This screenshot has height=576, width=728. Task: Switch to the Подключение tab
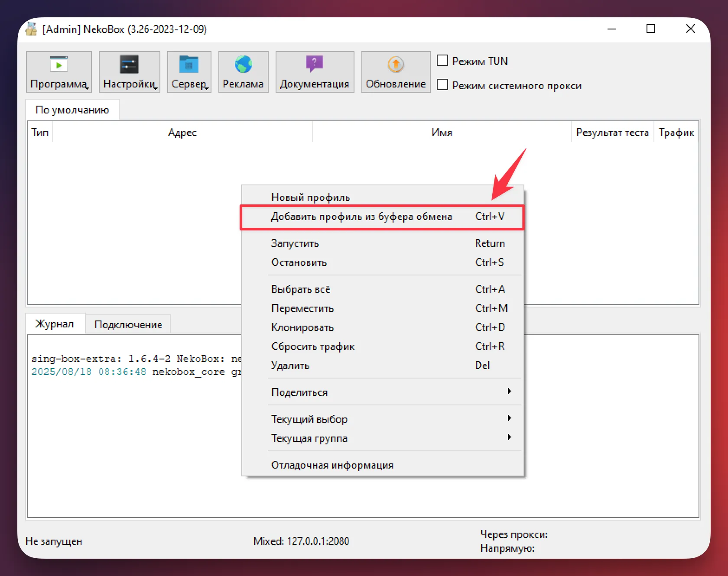coord(128,324)
